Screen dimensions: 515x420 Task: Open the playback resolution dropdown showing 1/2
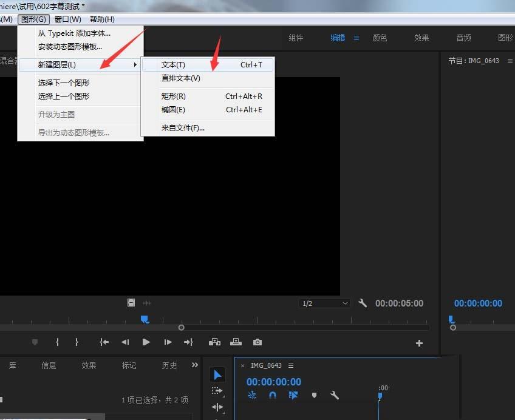pyautogui.click(x=324, y=303)
